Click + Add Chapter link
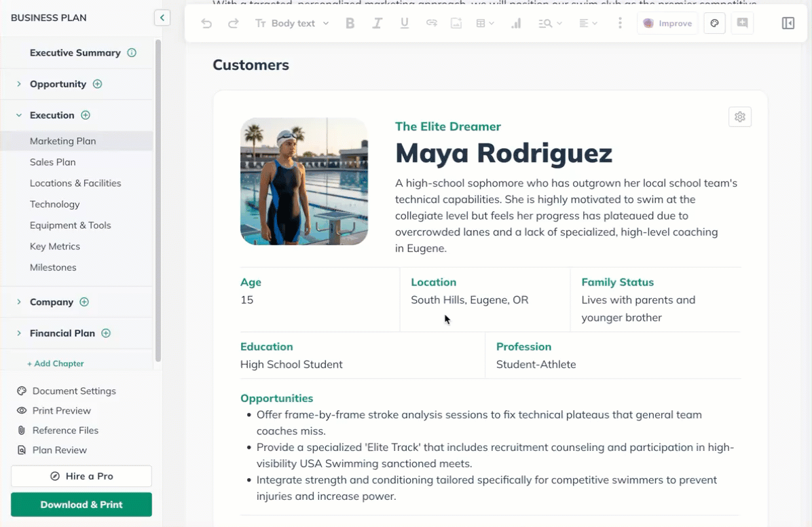This screenshot has height=527, width=812. 56,364
